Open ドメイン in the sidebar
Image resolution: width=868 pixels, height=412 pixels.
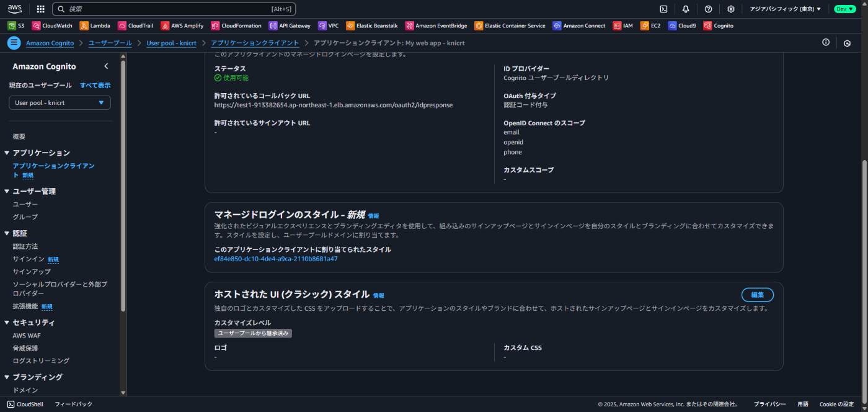25,390
